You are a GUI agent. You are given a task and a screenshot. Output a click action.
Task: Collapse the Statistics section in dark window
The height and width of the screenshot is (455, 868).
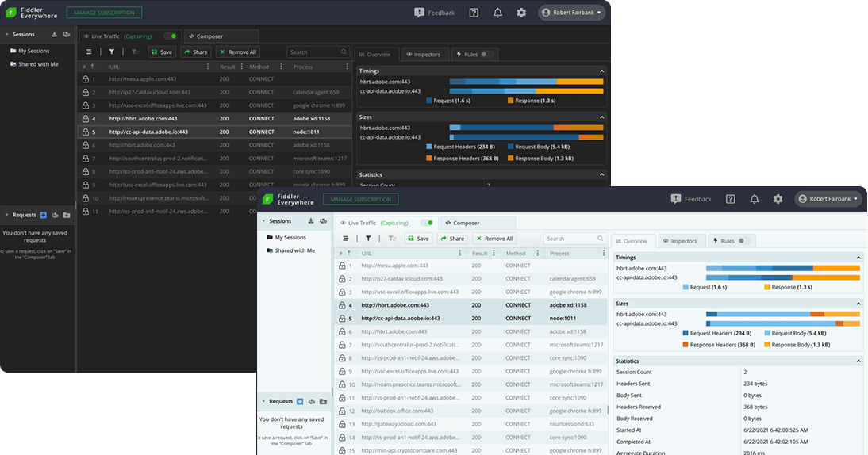pyautogui.click(x=601, y=174)
